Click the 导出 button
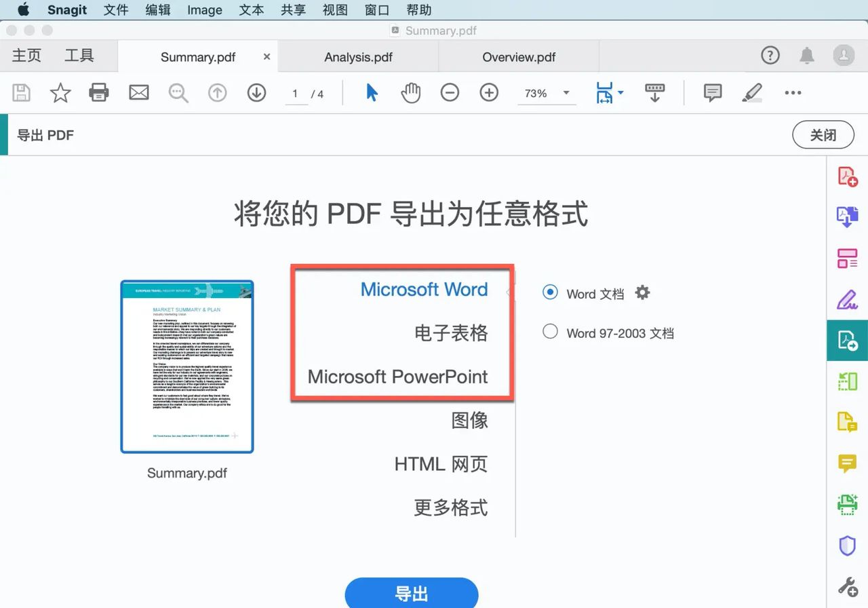The width and height of the screenshot is (868, 608). [412, 593]
